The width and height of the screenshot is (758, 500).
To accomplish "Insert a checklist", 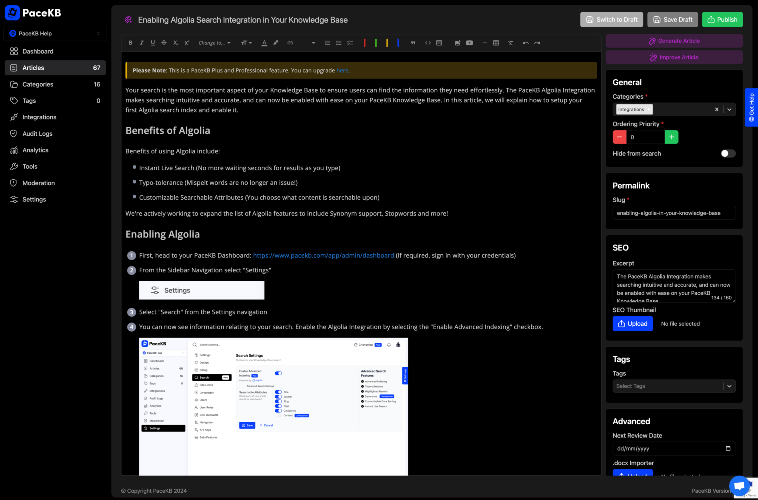I will [350, 43].
